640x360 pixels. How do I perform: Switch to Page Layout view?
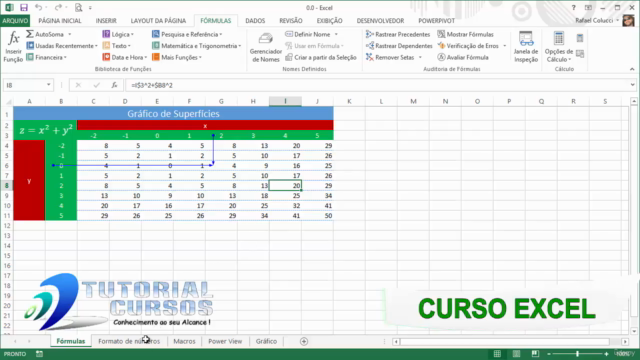tap(516, 354)
